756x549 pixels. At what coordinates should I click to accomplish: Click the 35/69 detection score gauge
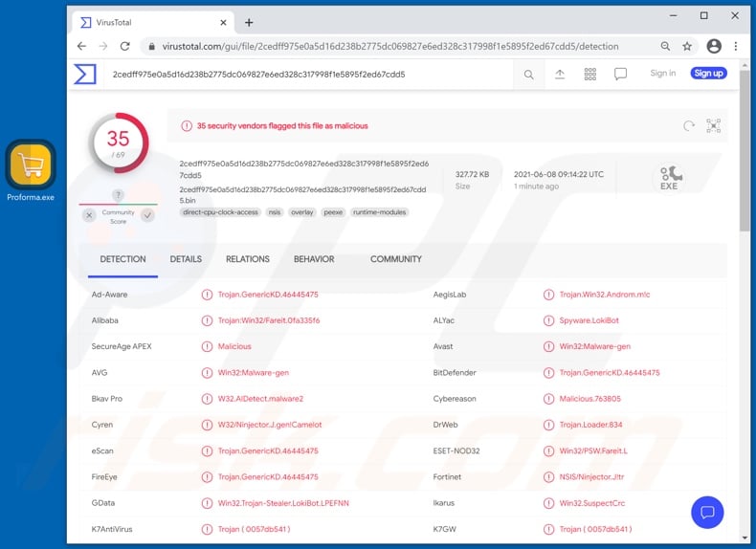[118, 143]
